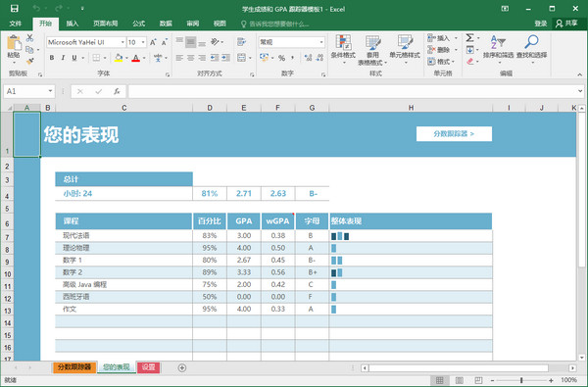
Task: Apply cell borders
Action: [x=96, y=58]
